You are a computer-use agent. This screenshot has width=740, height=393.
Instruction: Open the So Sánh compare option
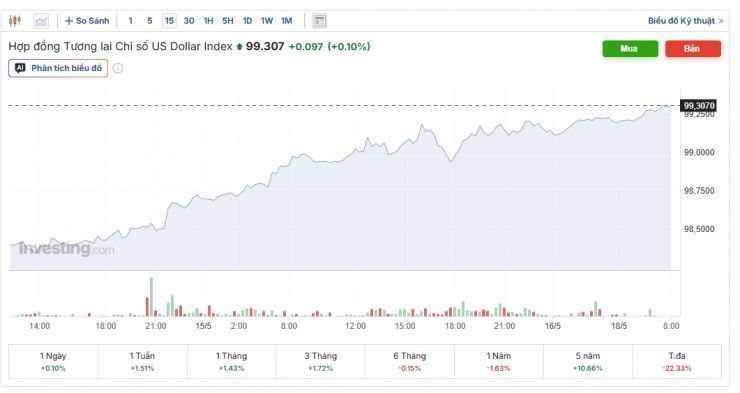87,21
